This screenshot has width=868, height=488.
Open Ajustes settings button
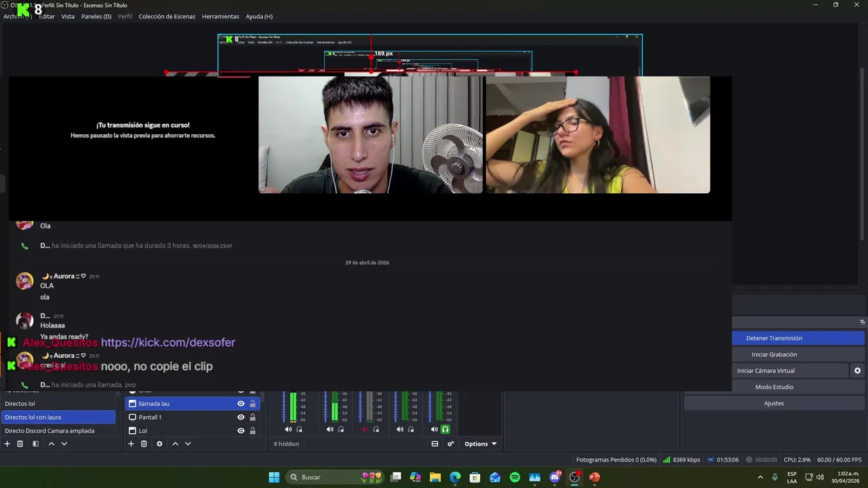(x=774, y=403)
